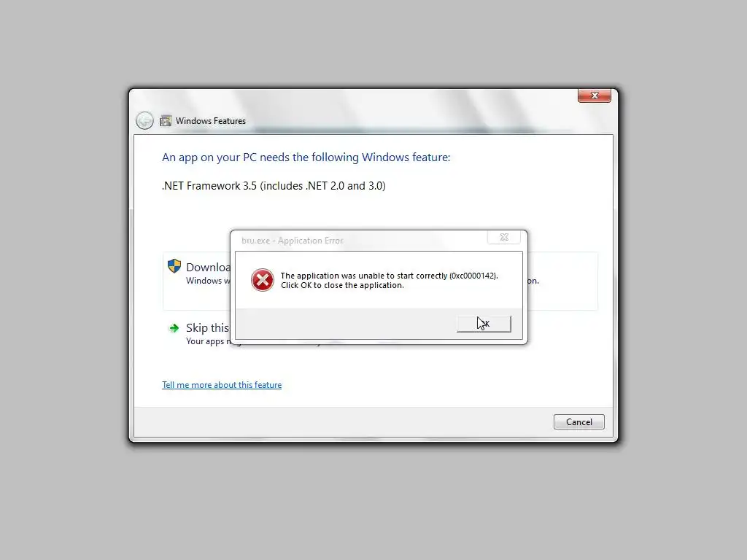Click the green arrow icon beside Skip
747x560 pixels.
[x=174, y=327]
